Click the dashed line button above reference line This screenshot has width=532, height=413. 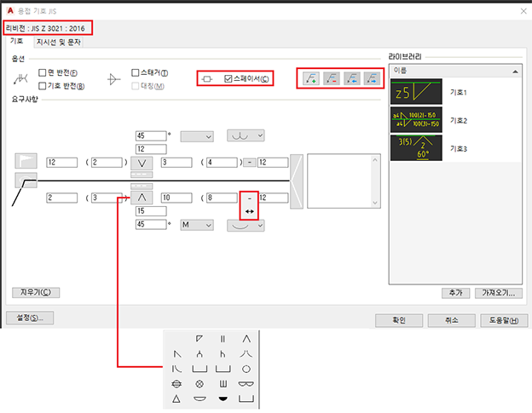pos(142,175)
